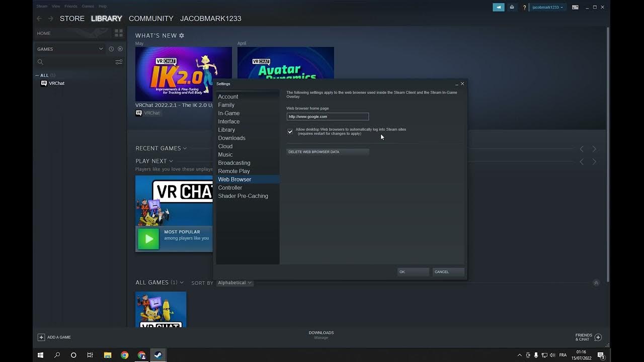Click the ready-to-play filter icon

pyautogui.click(x=120, y=49)
